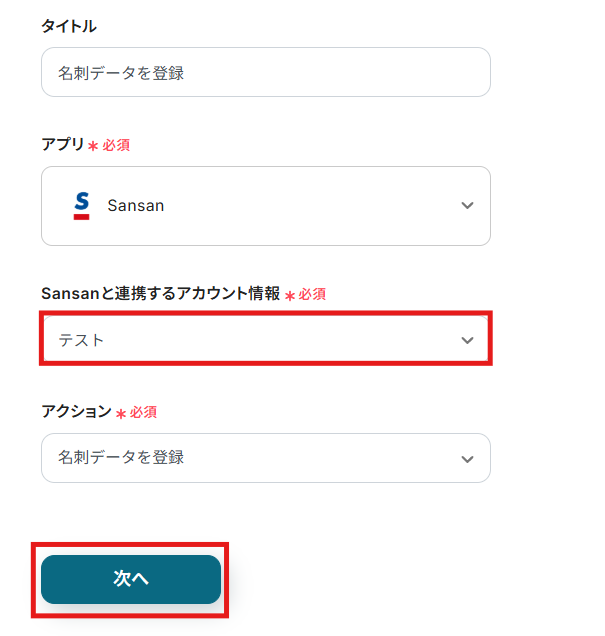Focus the タイトル text input field

click(265, 72)
